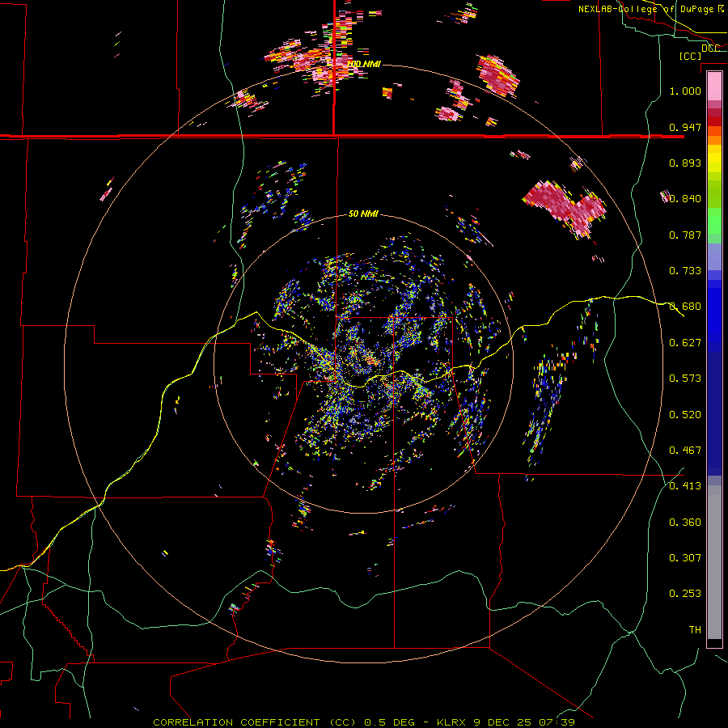Screen dimensions: 728x728
Task: Pick the light pink segment of color bar
Action: click(714, 87)
